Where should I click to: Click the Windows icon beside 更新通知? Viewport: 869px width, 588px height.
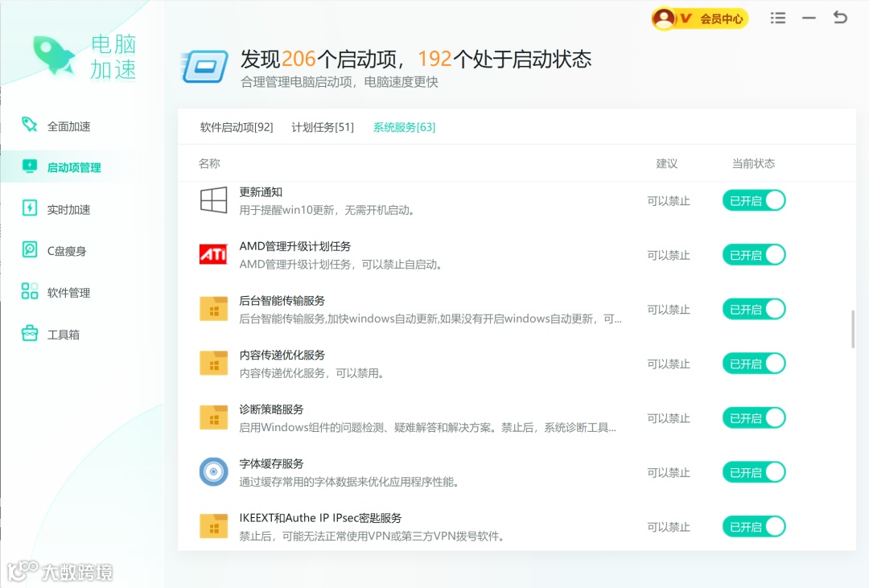tap(213, 200)
